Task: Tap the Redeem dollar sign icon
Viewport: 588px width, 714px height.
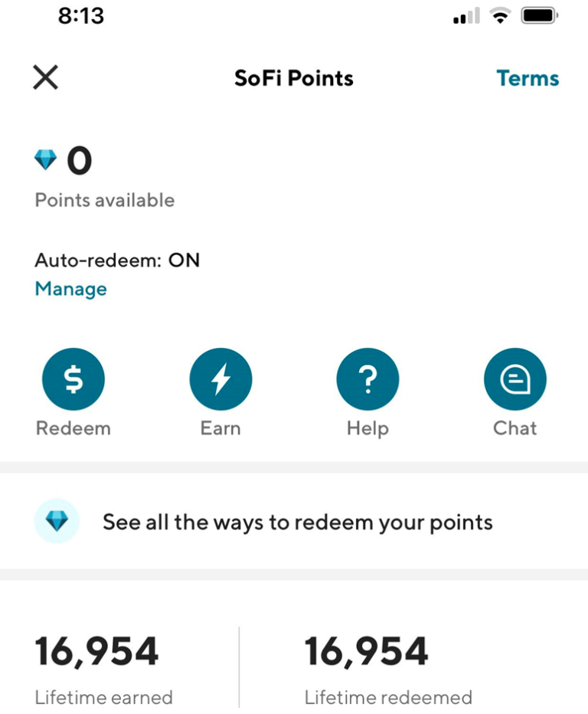Action: click(73, 379)
